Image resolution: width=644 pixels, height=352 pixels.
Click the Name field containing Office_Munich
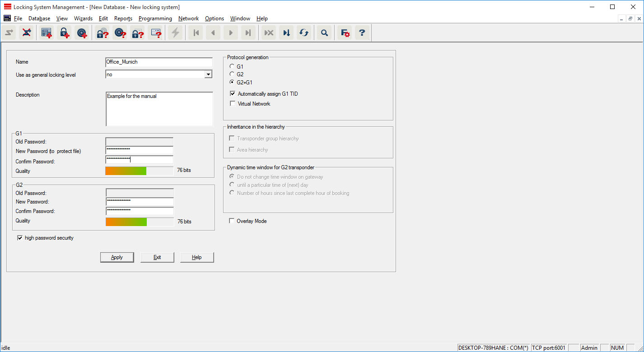[x=159, y=62]
